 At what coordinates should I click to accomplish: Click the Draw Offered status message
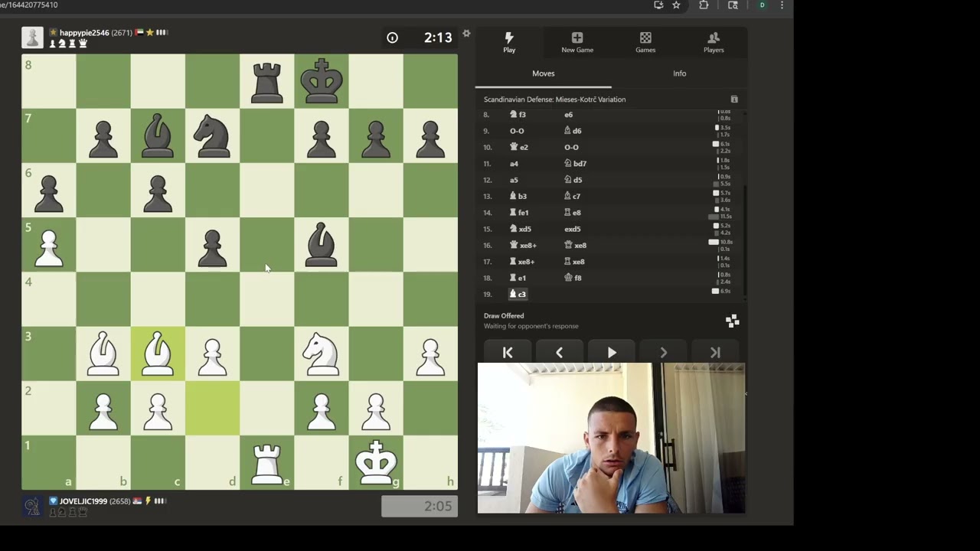(504, 316)
